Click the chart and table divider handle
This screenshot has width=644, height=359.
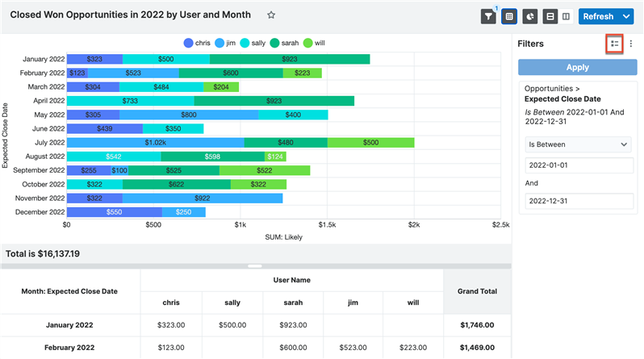pos(255,265)
